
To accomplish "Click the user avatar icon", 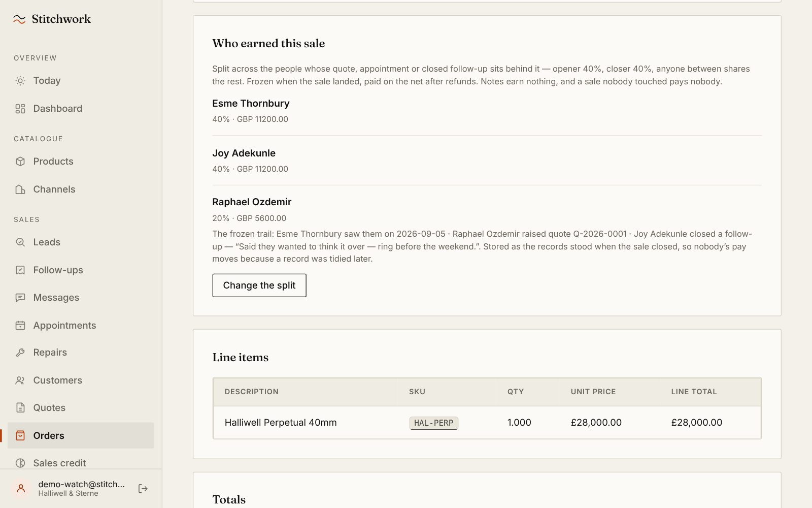I will pos(21,489).
